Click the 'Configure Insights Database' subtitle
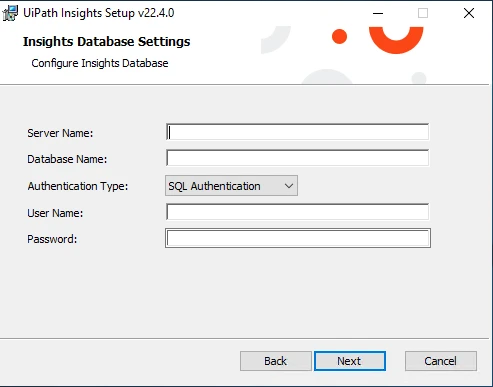 click(x=100, y=63)
